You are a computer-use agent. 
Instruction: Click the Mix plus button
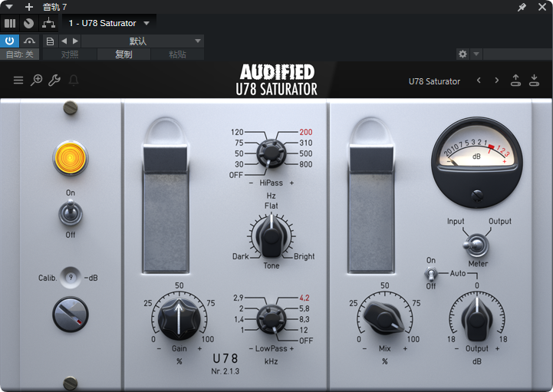[x=405, y=348]
